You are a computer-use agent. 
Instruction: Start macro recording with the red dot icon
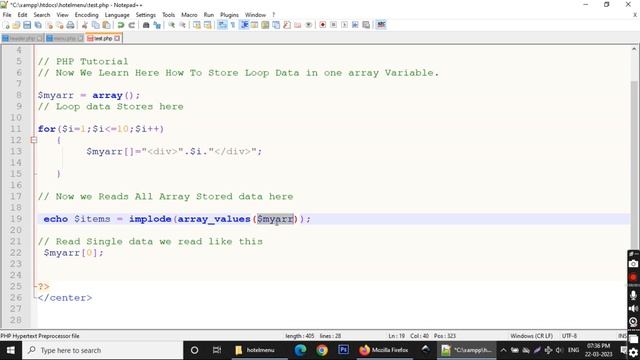click(x=322, y=25)
